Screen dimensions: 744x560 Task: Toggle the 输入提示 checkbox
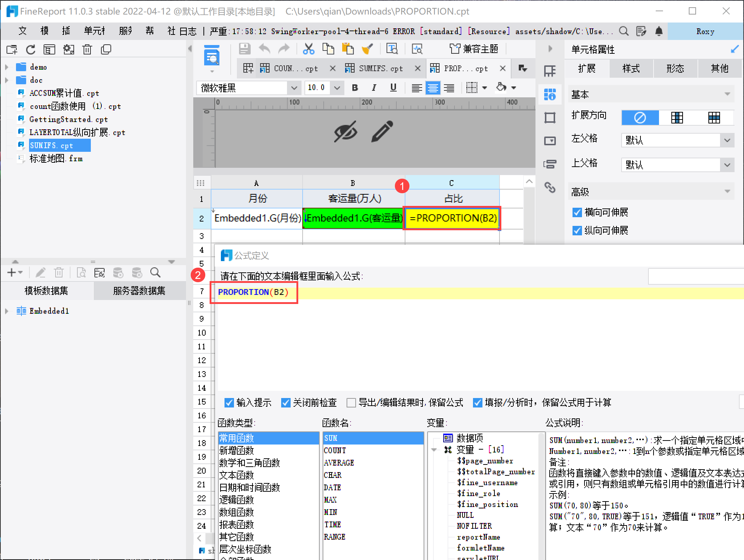coord(229,402)
